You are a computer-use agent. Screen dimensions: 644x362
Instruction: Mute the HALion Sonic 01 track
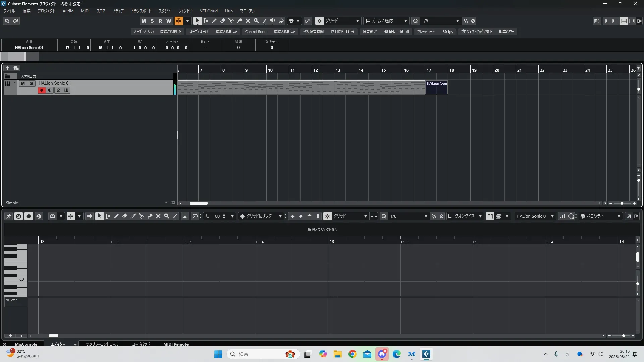coord(23,83)
